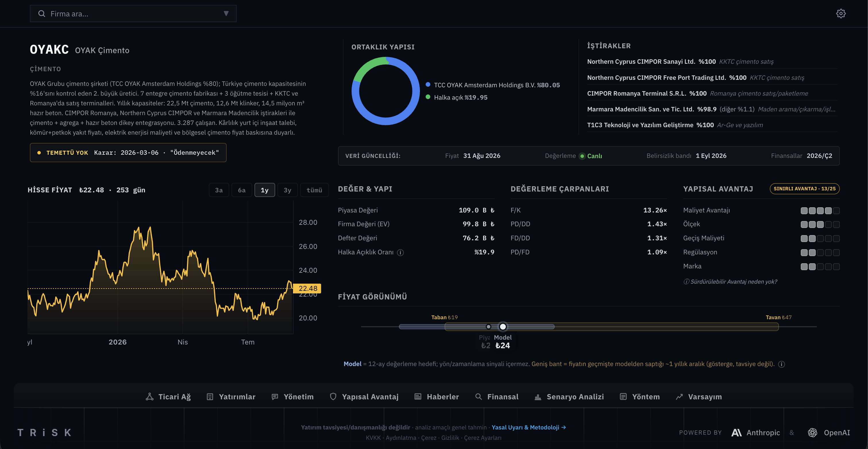This screenshot has height=449, width=868.
Task: Select the 6a chart range
Action: click(242, 190)
